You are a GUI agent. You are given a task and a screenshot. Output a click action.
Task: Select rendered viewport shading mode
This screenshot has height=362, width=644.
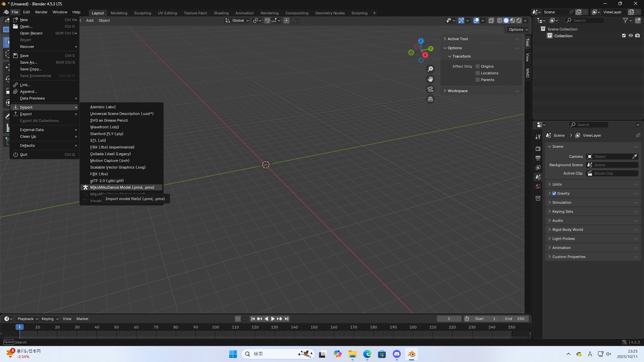[x=519, y=20]
